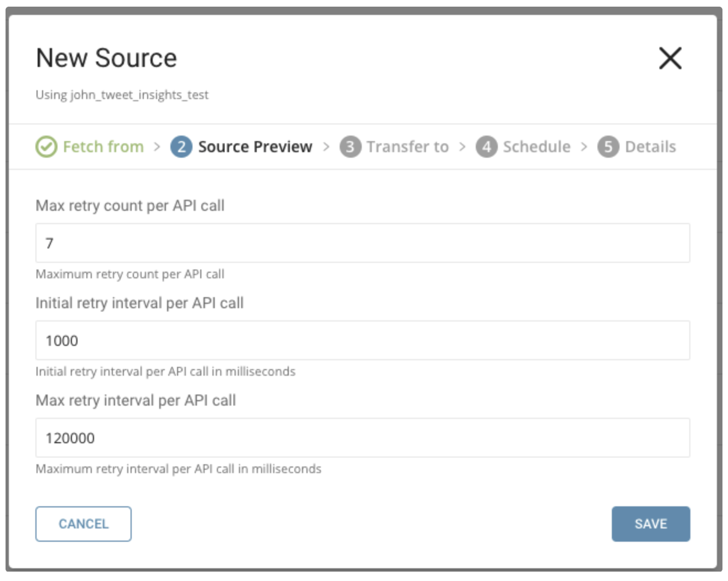The image size is (728, 581).
Task: Select the Source Preview step label
Action: pos(255,147)
